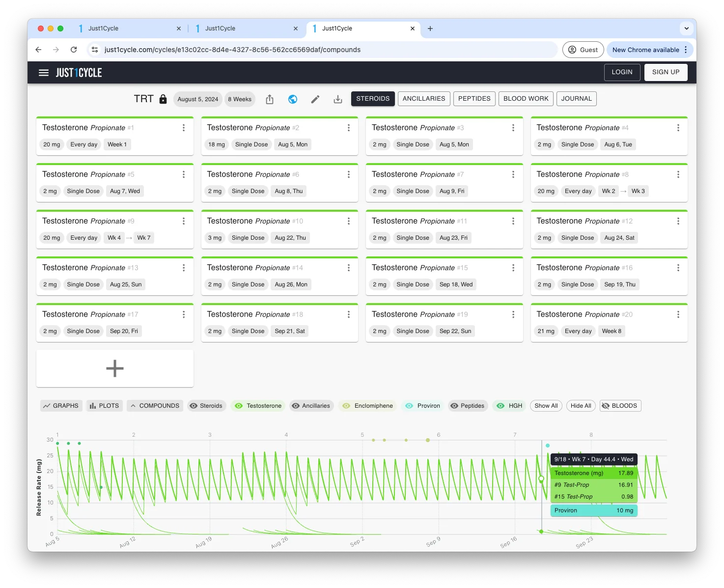Open Chrome three-dot update menu
This screenshot has width=724, height=588.
point(686,50)
